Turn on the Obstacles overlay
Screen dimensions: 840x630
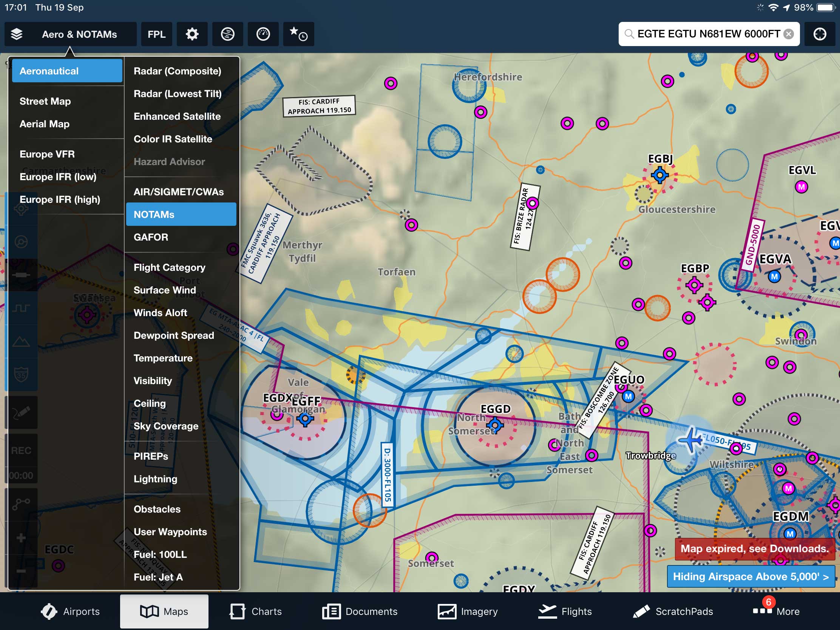157,509
